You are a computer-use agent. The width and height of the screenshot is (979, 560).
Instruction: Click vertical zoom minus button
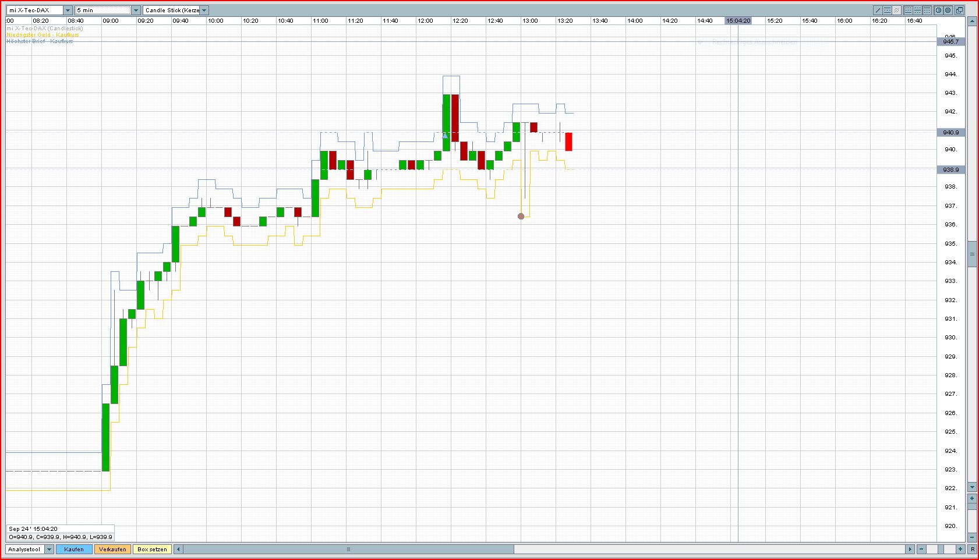pyautogui.click(x=972, y=537)
